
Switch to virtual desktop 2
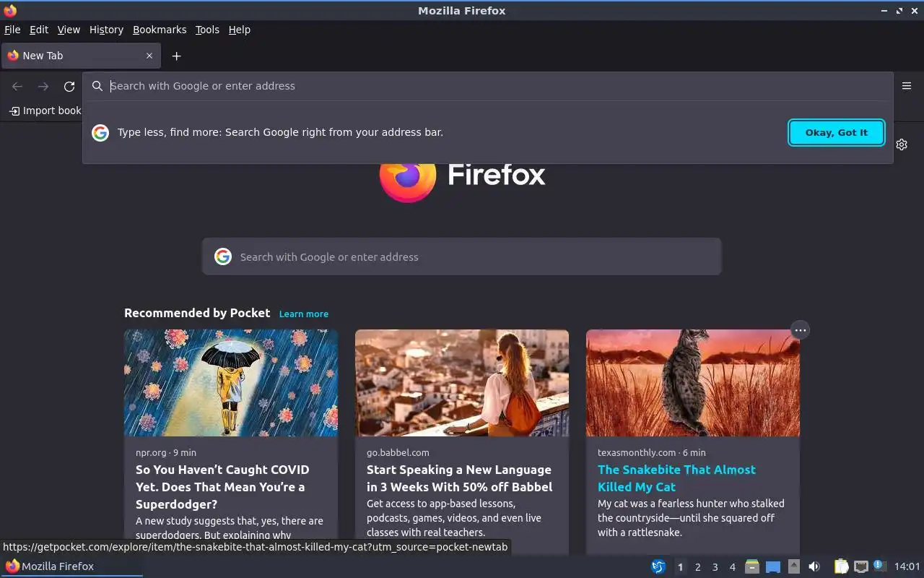(x=698, y=566)
